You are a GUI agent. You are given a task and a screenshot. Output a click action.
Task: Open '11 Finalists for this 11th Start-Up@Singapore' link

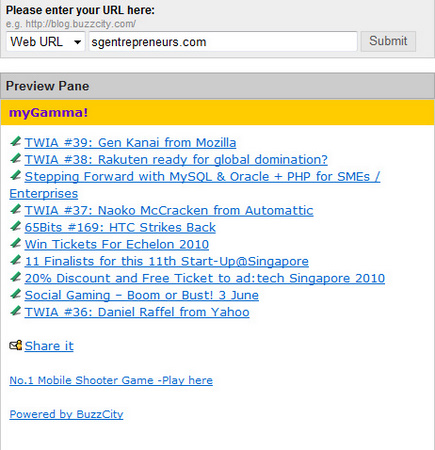tap(167, 261)
